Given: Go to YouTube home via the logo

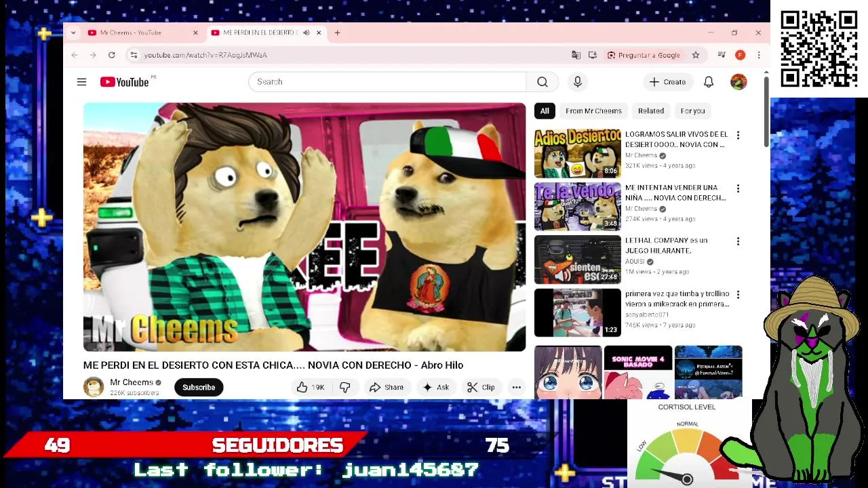Looking at the screenshot, I should pyautogui.click(x=125, y=82).
